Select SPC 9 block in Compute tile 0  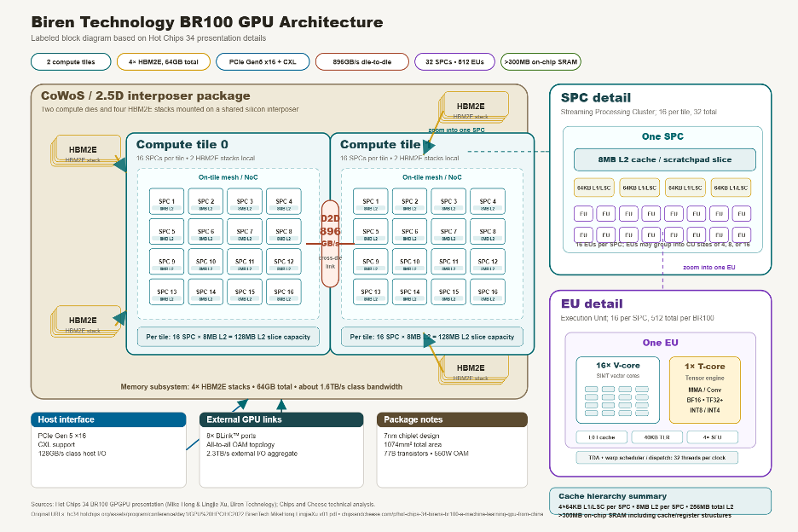pyautogui.click(x=166, y=262)
